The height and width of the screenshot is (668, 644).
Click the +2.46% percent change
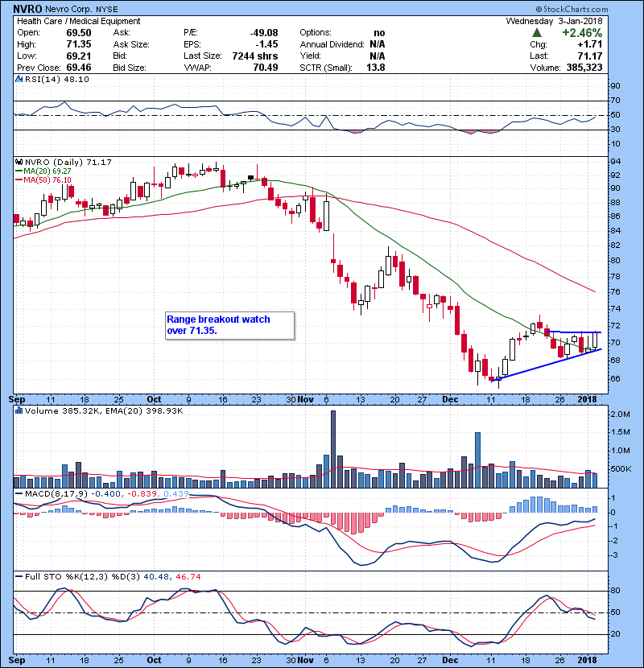click(x=582, y=33)
